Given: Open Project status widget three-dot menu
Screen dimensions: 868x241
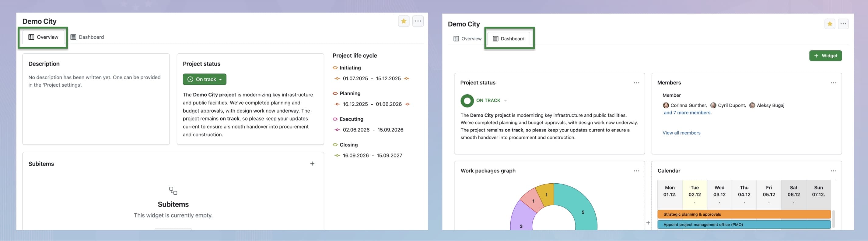Looking at the screenshot, I should 636,83.
